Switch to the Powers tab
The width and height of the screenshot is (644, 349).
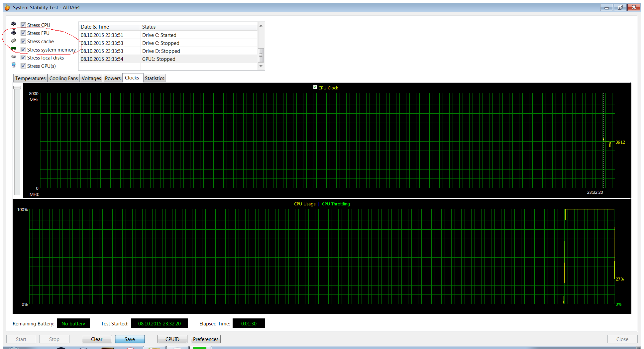[x=113, y=78]
